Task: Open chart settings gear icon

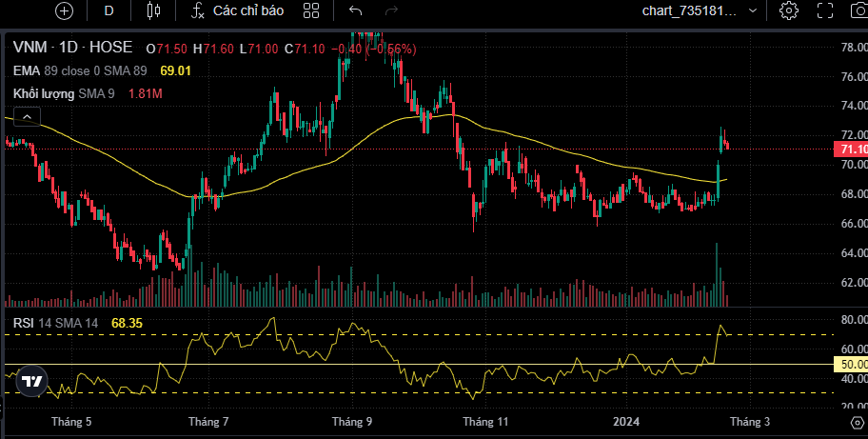Action: click(x=789, y=10)
